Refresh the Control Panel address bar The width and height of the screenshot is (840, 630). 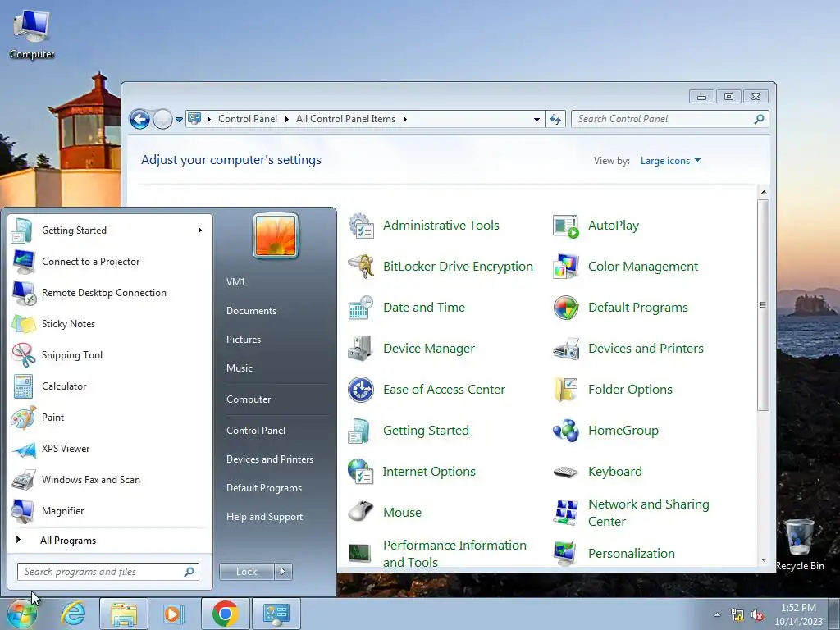coord(555,120)
